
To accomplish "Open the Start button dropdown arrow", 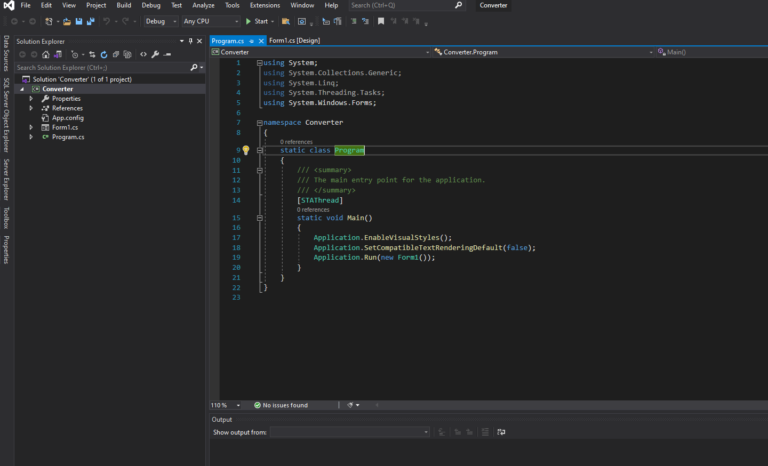I will tap(272, 22).
